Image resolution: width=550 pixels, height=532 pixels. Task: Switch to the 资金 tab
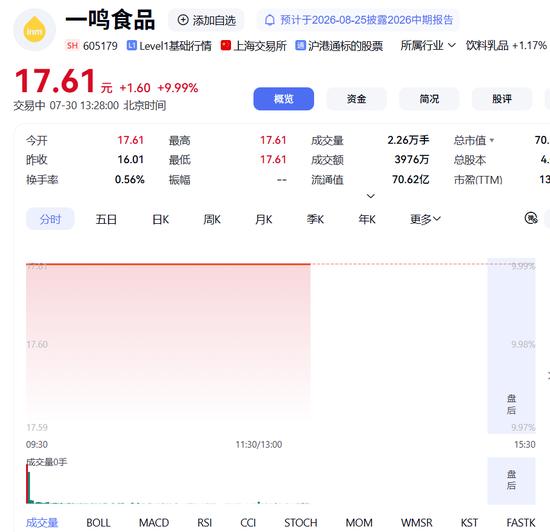356,99
